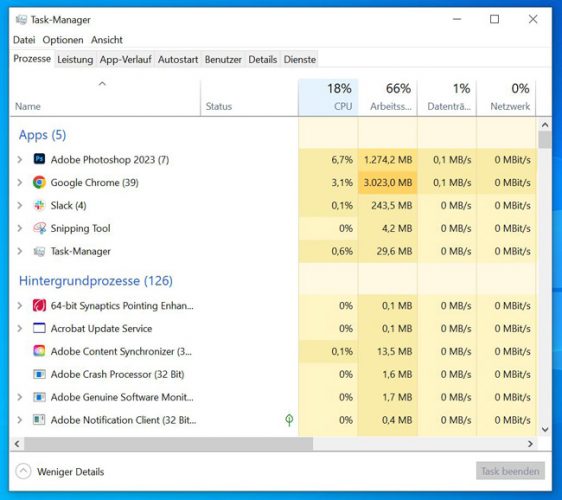Click the vertical scrollbar thumb
The width and height of the screenshot is (562, 500).
pyautogui.click(x=545, y=140)
